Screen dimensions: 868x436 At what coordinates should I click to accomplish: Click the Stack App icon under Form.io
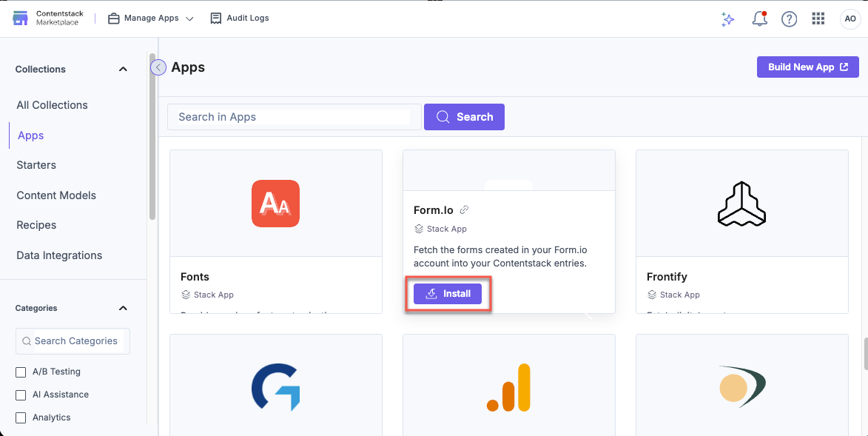(x=419, y=229)
